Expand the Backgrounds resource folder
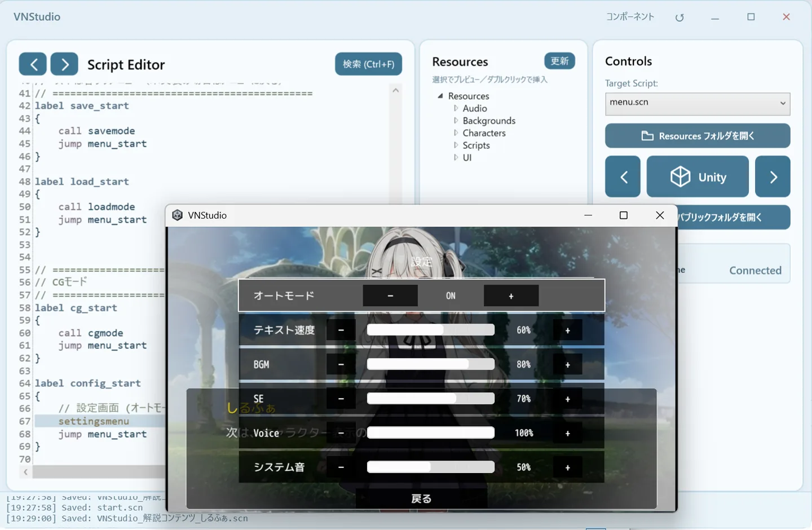812x530 pixels. pos(456,121)
